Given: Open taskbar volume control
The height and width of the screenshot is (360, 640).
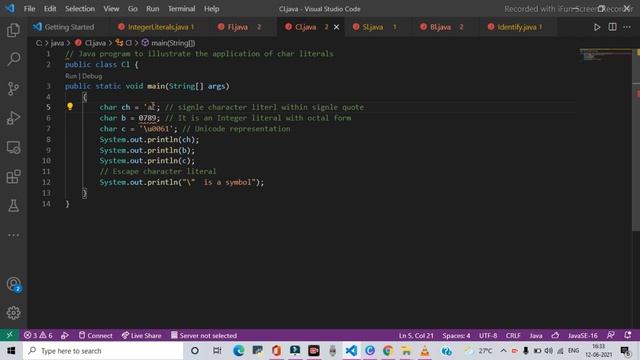Looking at the screenshot, I should (549, 351).
